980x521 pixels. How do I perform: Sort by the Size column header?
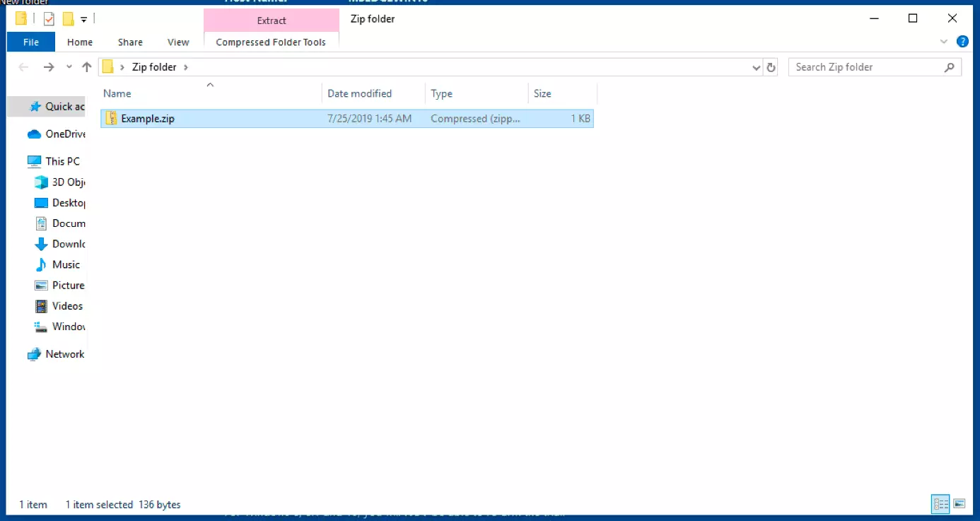(x=563, y=93)
